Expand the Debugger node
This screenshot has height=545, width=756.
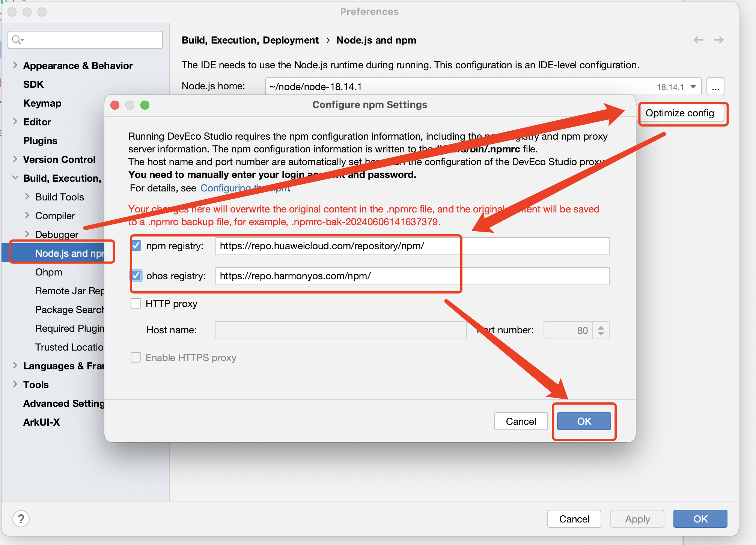(27, 234)
